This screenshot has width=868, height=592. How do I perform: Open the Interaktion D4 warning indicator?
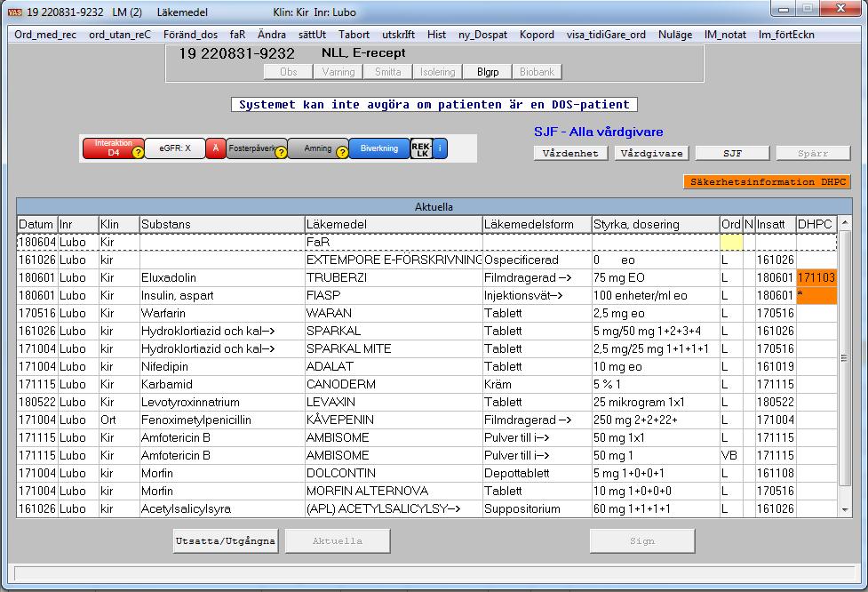114,148
